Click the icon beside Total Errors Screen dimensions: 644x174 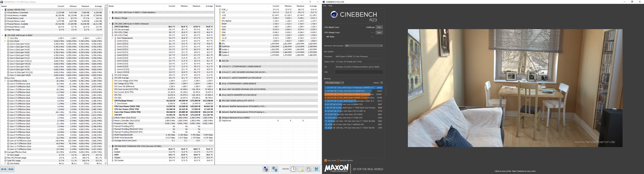pyautogui.click(x=220, y=121)
